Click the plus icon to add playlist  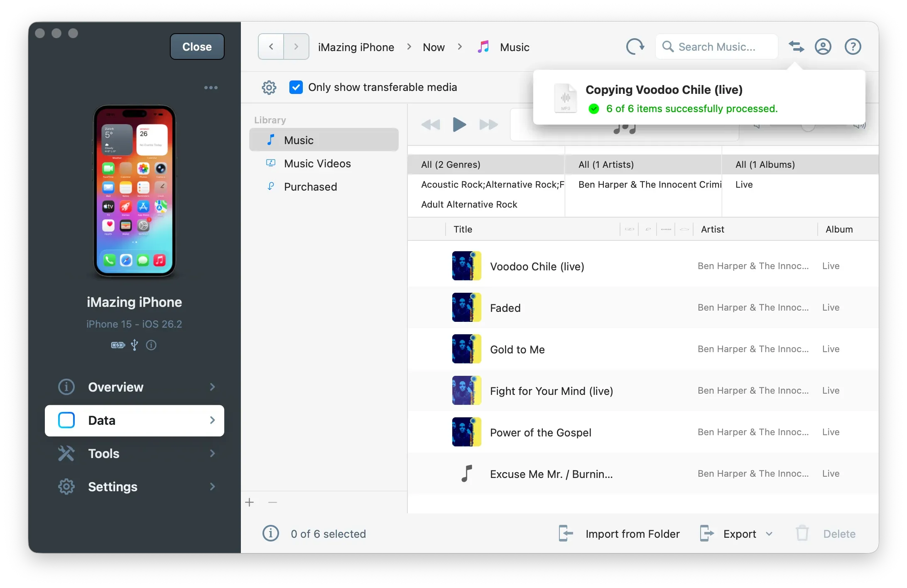pos(250,502)
